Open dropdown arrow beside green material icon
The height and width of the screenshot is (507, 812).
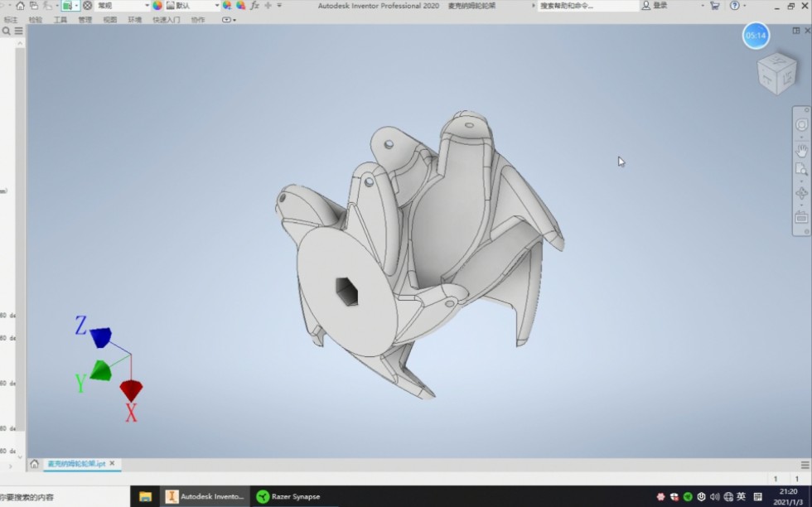click(76, 6)
